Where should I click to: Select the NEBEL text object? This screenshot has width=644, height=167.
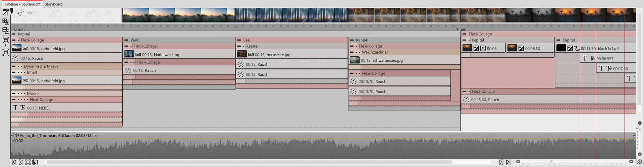[x=66, y=108]
